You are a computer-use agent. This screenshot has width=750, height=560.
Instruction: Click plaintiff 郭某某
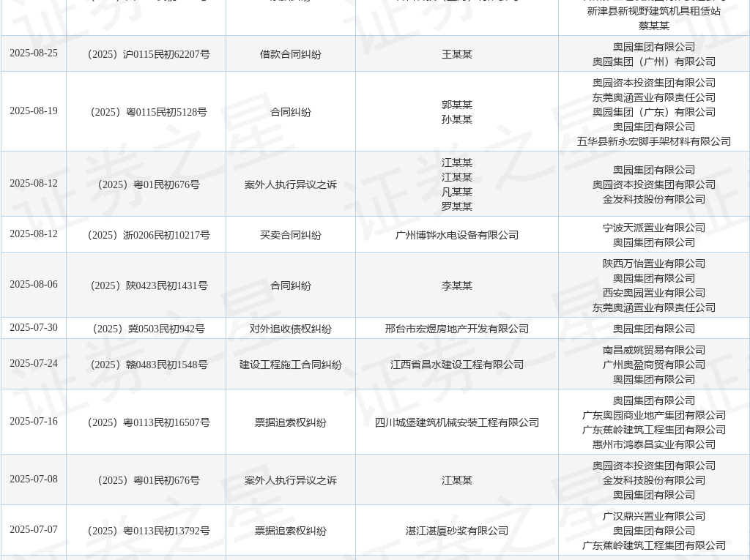pos(457,105)
